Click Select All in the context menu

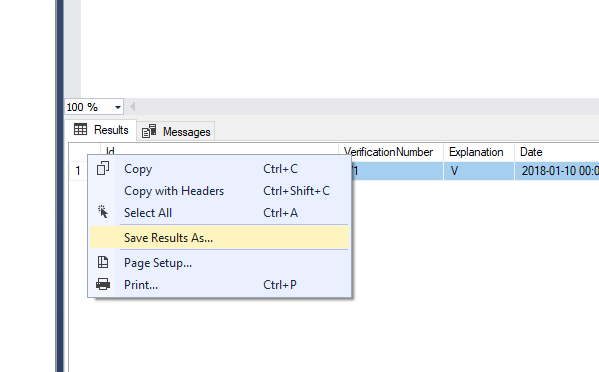219,212
